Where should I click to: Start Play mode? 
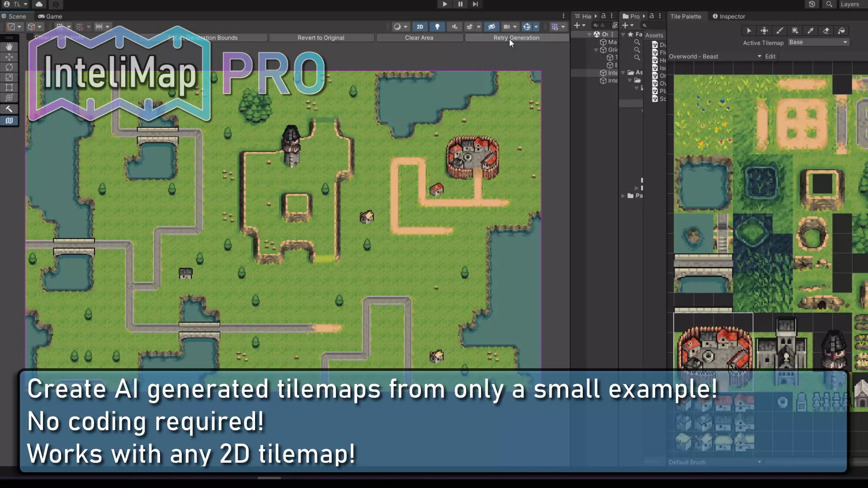click(445, 4)
